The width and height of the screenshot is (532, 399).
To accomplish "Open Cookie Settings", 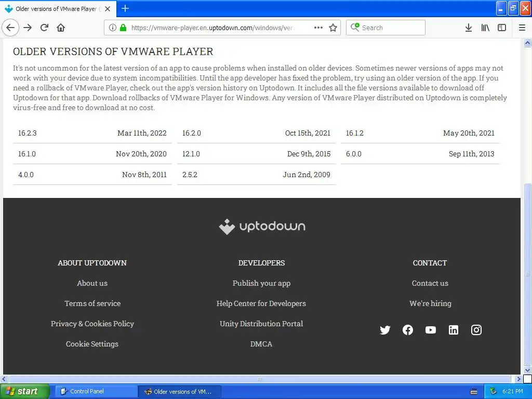I will pyautogui.click(x=92, y=344).
